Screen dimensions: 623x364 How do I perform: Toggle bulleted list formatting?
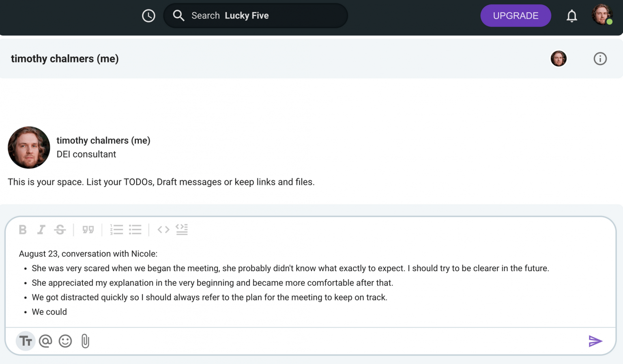point(135,230)
